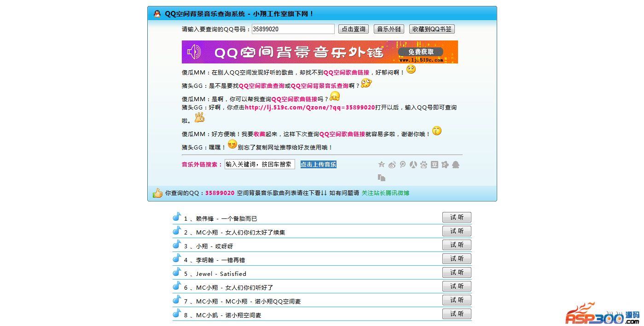Click the thumbs-up icon beside 你查询的QQ

[x=157, y=193]
